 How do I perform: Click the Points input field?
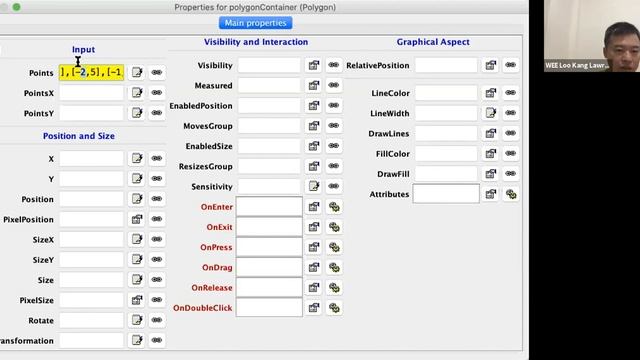point(91,73)
